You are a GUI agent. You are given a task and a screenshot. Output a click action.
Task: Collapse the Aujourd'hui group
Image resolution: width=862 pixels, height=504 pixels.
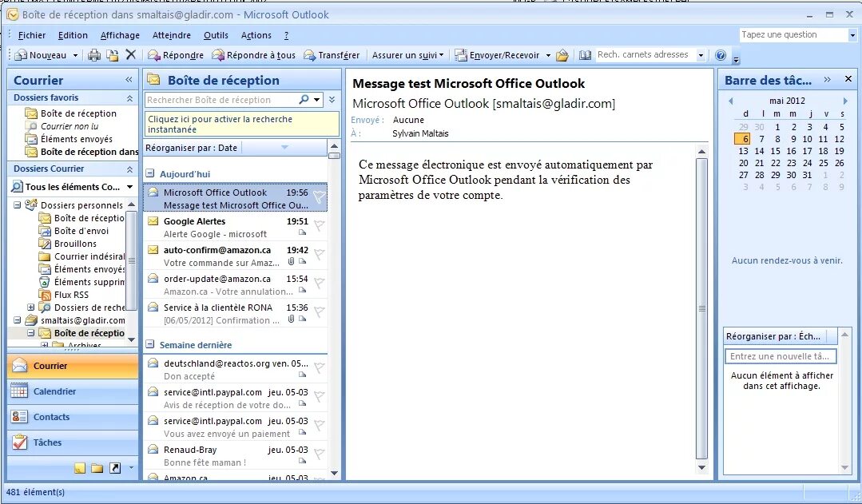149,173
